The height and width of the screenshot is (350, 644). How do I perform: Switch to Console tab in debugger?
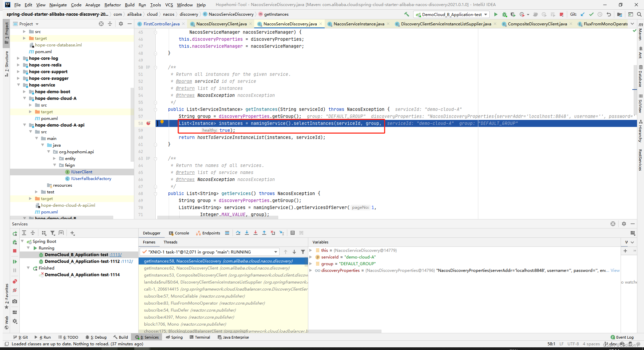tap(179, 233)
